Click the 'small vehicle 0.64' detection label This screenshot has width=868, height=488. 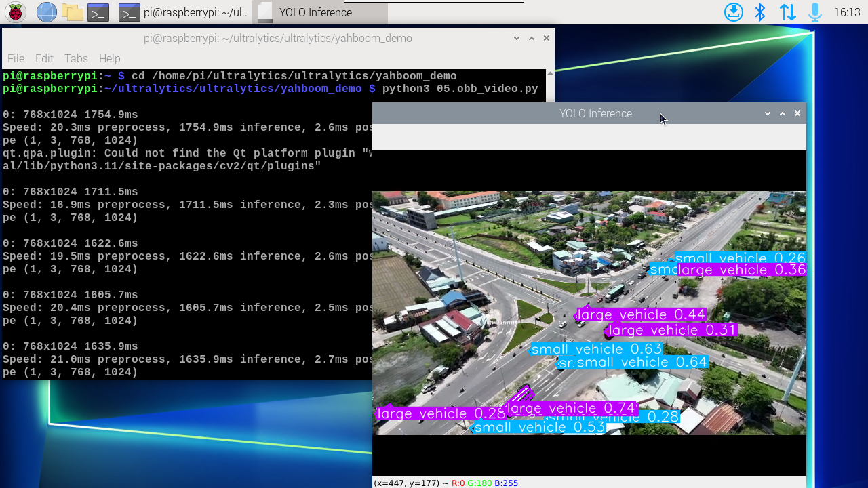[x=642, y=362]
